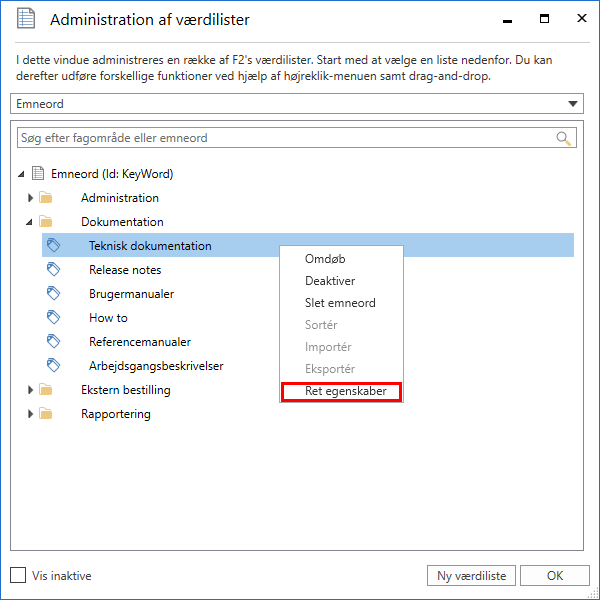
Task: Collapse the Dokumentation folder
Action: [29, 222]
